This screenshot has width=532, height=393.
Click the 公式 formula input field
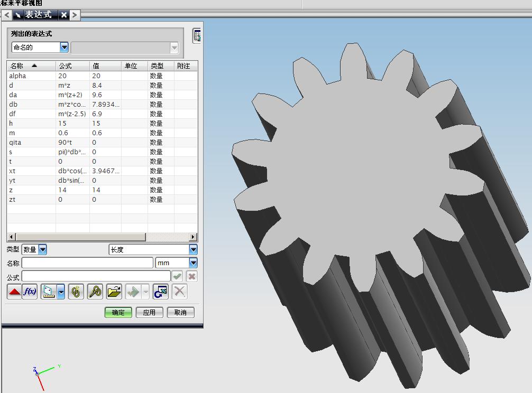pyautogui.click(x=96, y=276)
